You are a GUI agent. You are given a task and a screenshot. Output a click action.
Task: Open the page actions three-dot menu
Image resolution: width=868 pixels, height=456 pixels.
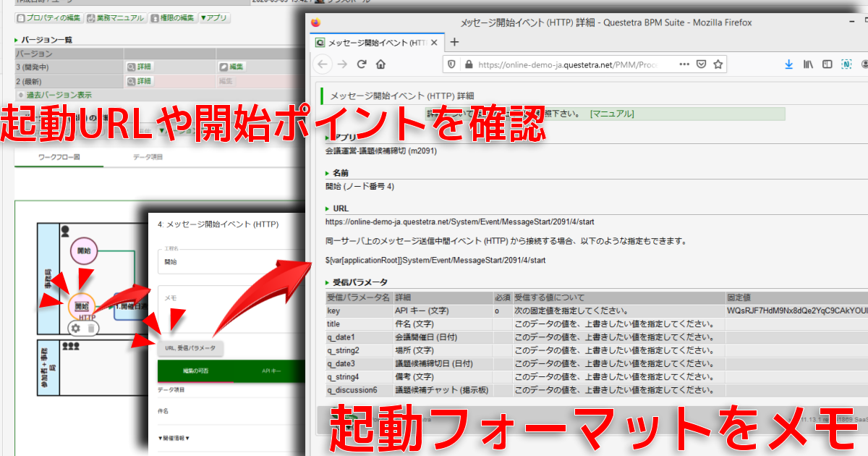684,64
